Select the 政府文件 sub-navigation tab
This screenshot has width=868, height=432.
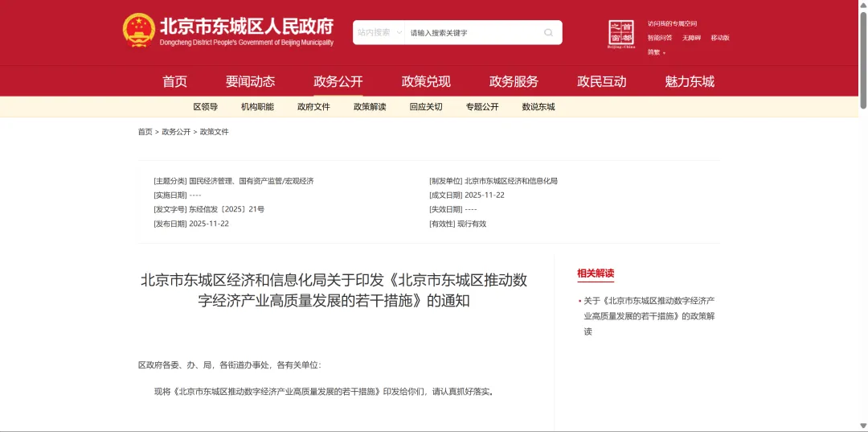click(313, 107)
